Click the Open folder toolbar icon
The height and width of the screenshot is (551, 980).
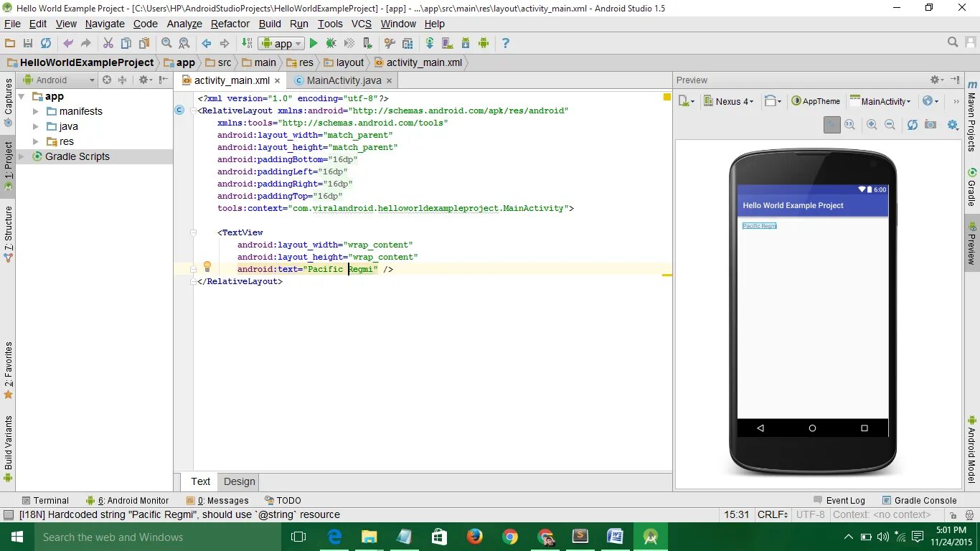(10, 43)
